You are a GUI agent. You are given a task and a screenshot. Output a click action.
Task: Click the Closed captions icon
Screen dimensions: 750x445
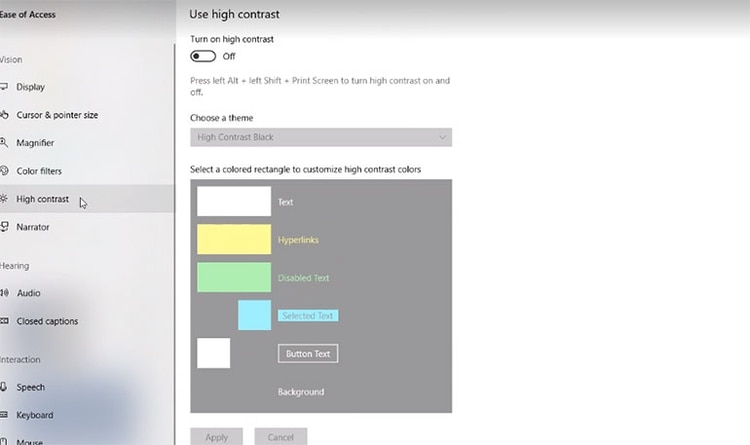click(x=4, y=321)
